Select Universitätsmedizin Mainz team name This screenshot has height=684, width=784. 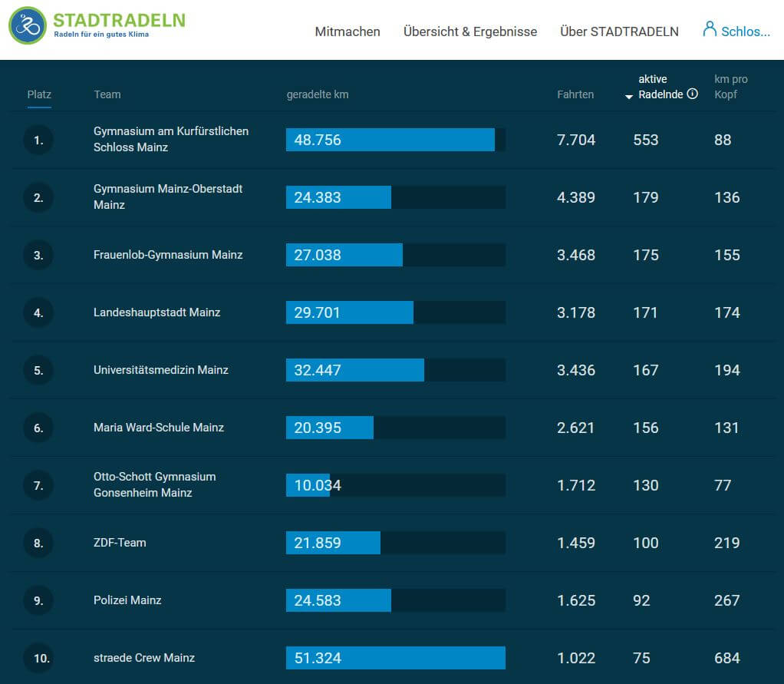pos(161,370)
